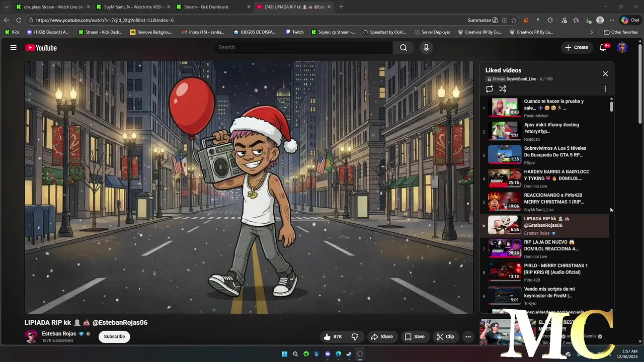Expand favorites bar overflow chevron
Image resolution: width=644 pixels, height=362 pixels.
(x=592, y=32)
